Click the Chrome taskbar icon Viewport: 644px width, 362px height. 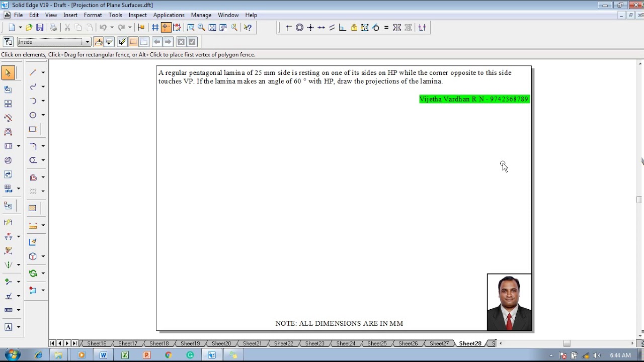coord(168,355)
